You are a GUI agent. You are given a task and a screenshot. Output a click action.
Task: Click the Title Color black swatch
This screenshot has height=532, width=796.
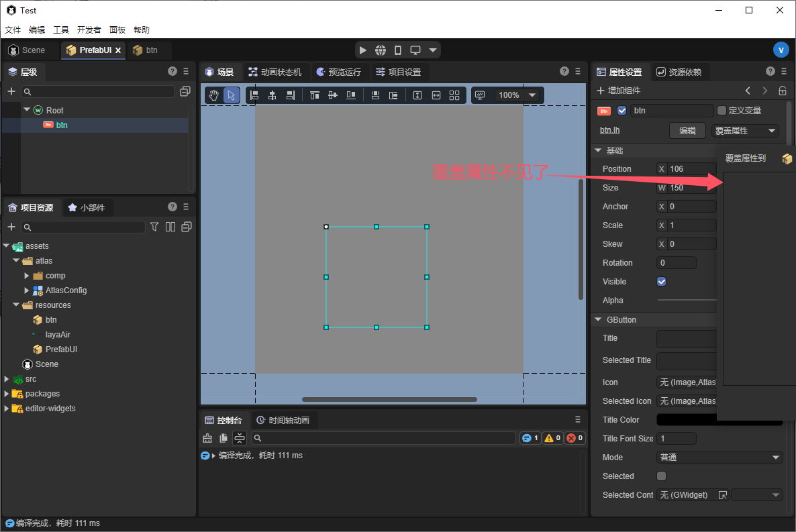pos(685,420)
